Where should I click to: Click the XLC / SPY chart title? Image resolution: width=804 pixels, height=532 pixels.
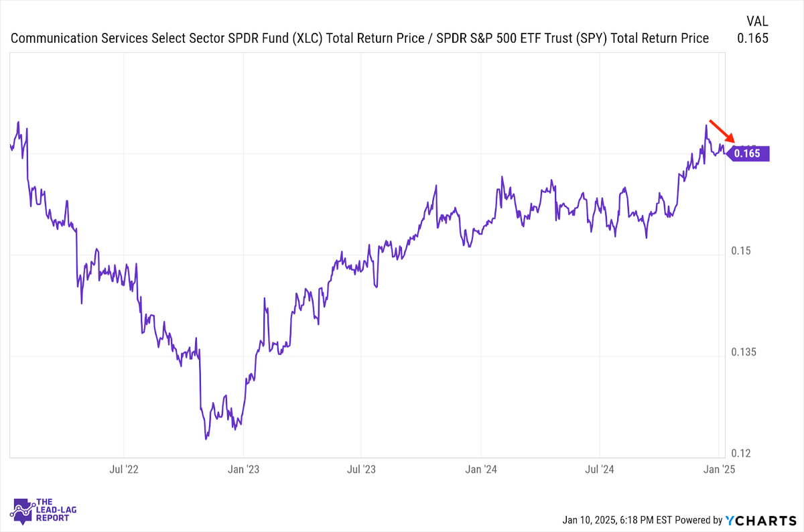(x=360, y=38)
